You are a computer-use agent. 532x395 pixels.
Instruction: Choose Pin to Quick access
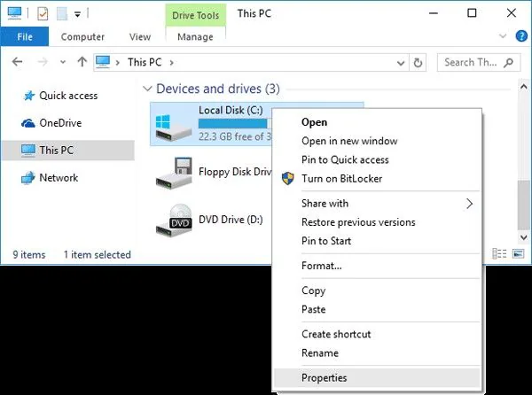click(x=378, y=159)
